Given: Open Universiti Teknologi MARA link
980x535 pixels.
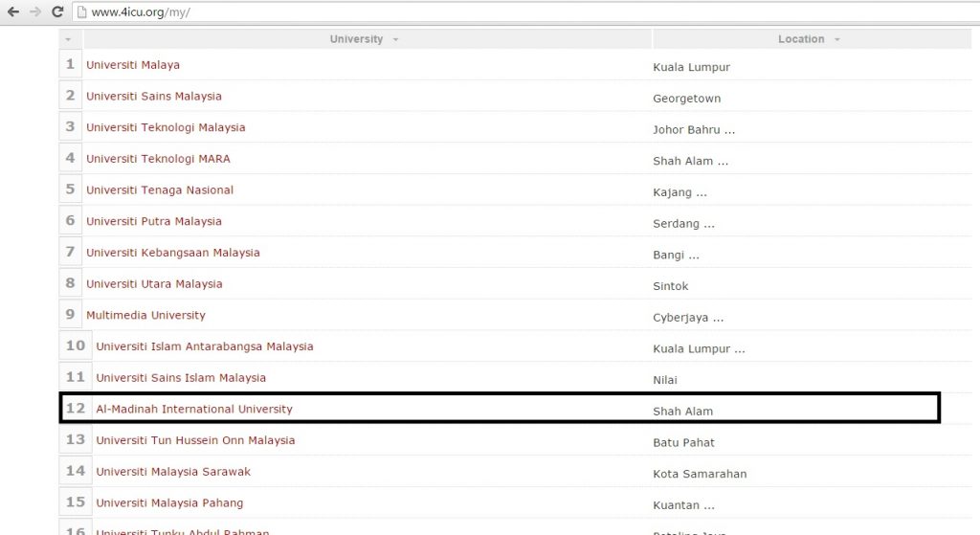Looking at the screenshot, I should tap(158, 159).
